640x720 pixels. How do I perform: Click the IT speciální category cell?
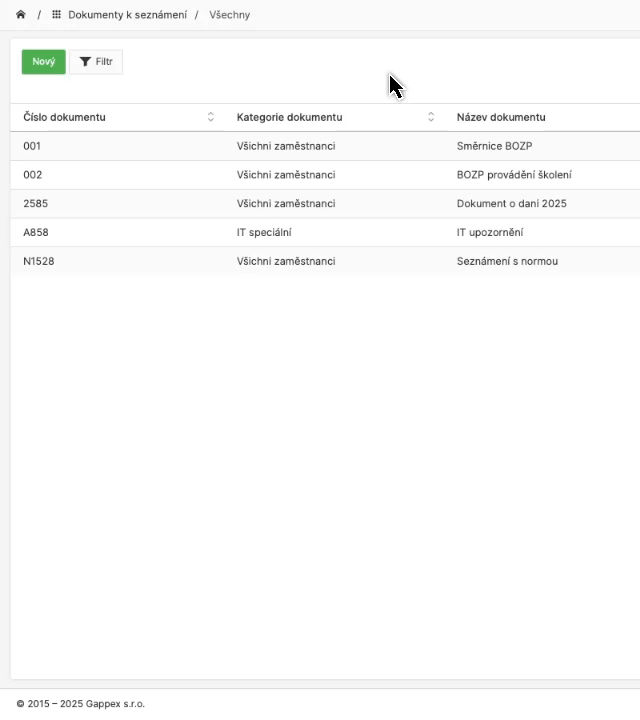point(264,233)
